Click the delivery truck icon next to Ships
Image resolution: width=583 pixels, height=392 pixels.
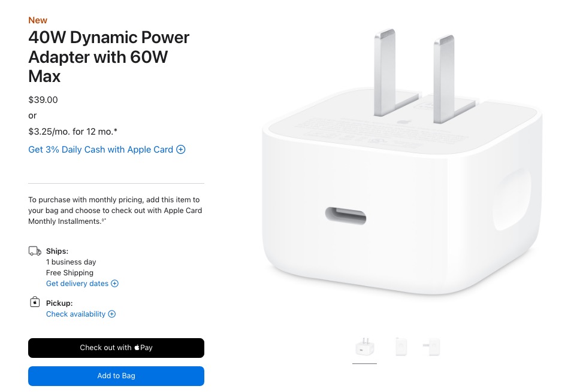pyautogui.click(x=35, y=251)
